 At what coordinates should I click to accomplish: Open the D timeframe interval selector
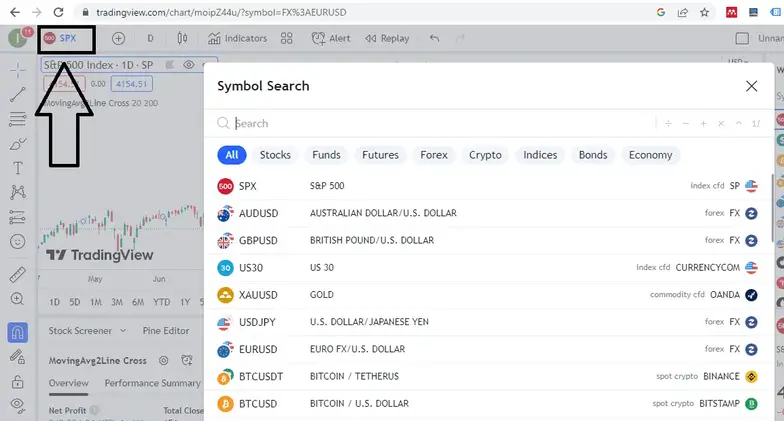point(150,38)
